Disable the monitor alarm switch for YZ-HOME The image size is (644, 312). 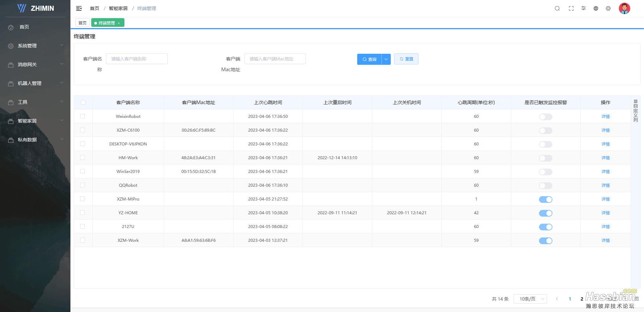545,213
